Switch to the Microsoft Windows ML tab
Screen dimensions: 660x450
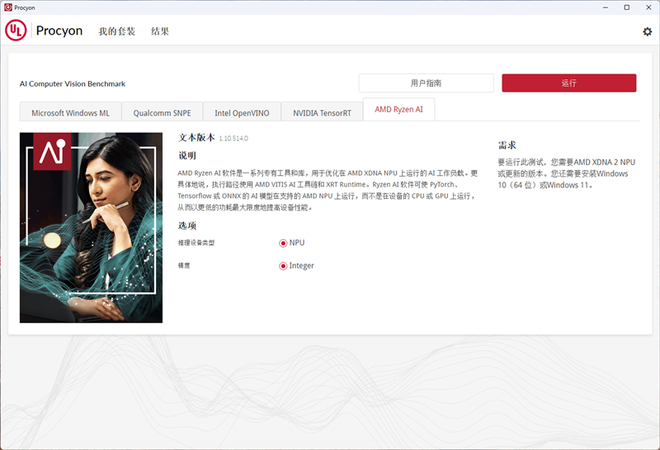click(x=70, y=113)
